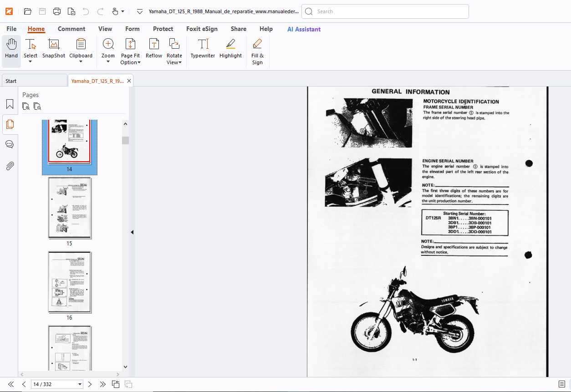Switch to the Yamaha_DT_125_R document tab
This screenshot has width=571, height=392.
tap(97, 81)
